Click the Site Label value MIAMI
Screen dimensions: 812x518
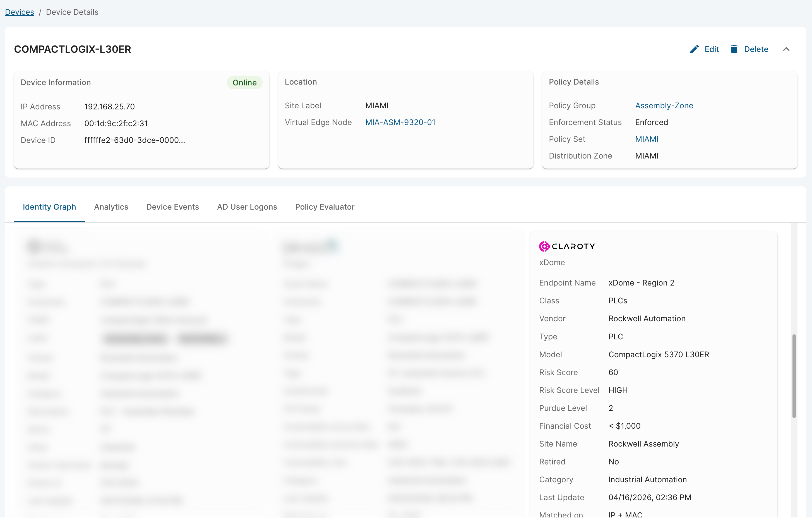(x=377, y=105)
